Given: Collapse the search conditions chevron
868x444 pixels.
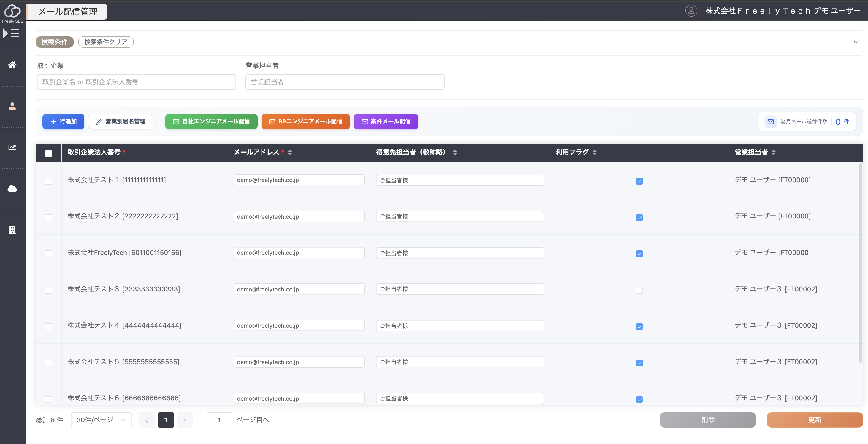Looking at the screenshot, I should click(x=856, y=42).
